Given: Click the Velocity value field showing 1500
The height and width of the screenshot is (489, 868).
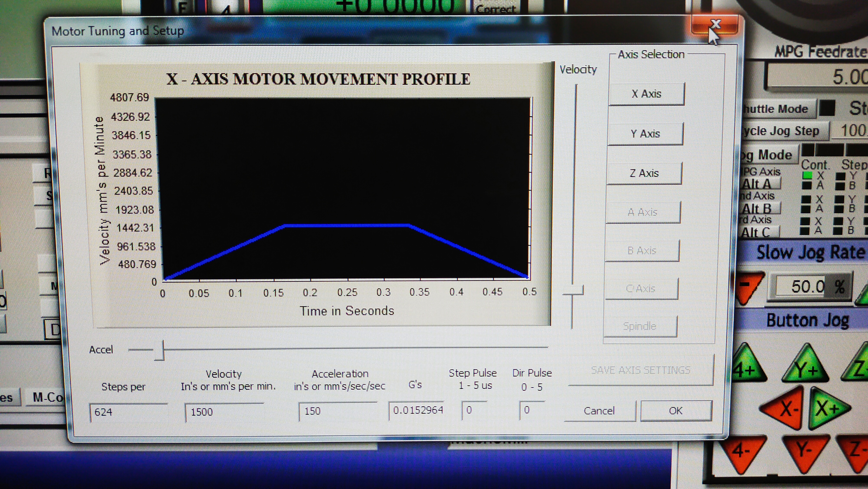Looking at the screenshot, I should pyautogui.click(x=224, y=412).
